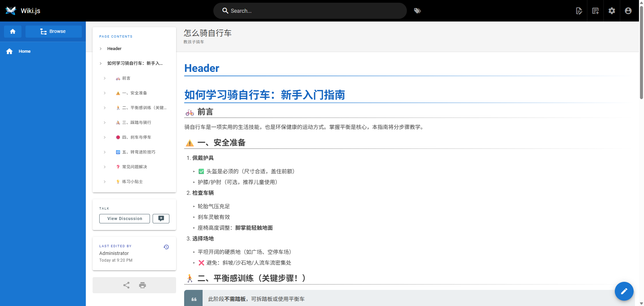Viewport: 644px width, 306px height.
Task: Jump to 如何学习骑自行车 contents entry
Action: 135,63
